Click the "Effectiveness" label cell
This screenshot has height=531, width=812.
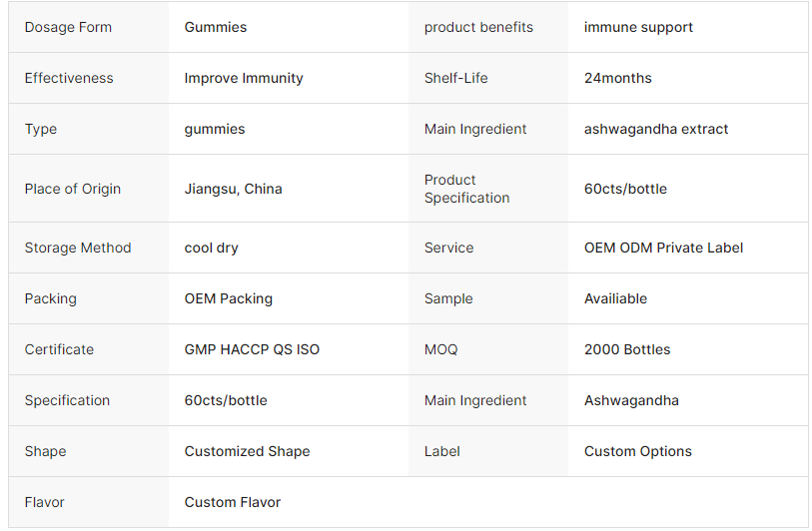click(69, 78)
